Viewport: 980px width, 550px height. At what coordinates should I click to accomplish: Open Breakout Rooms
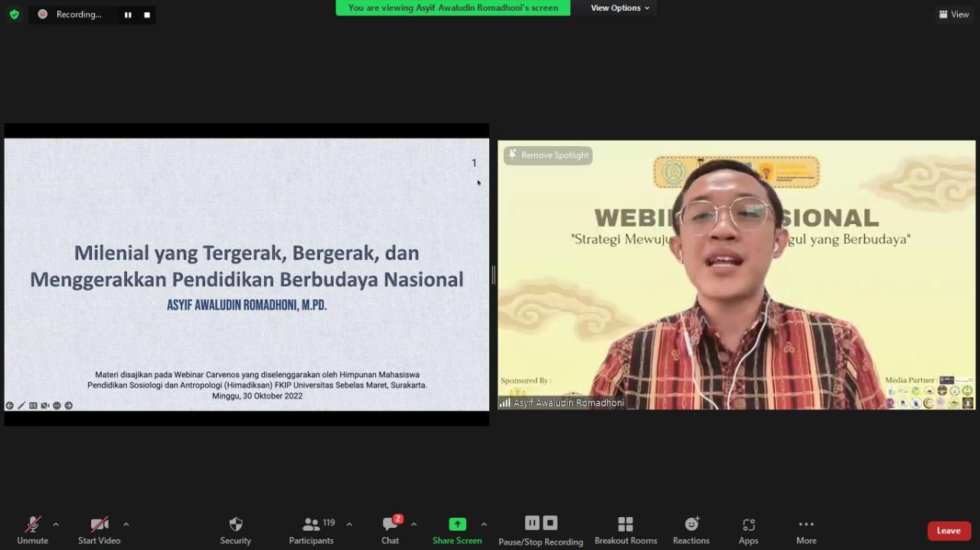click(626, 530)
